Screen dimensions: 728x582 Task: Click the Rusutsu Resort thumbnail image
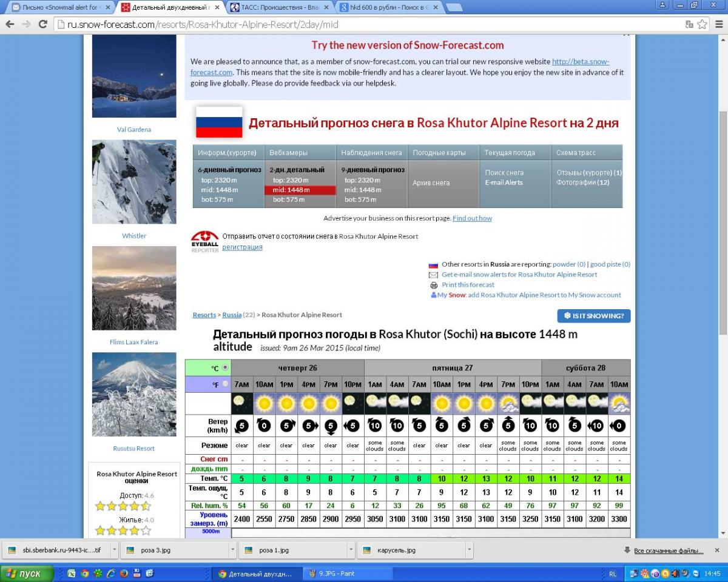pos(134,395)
